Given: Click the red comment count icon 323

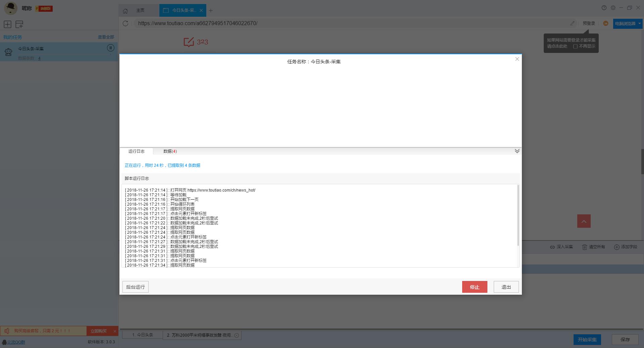Looking at the screenshot, I should click(189, 42).
